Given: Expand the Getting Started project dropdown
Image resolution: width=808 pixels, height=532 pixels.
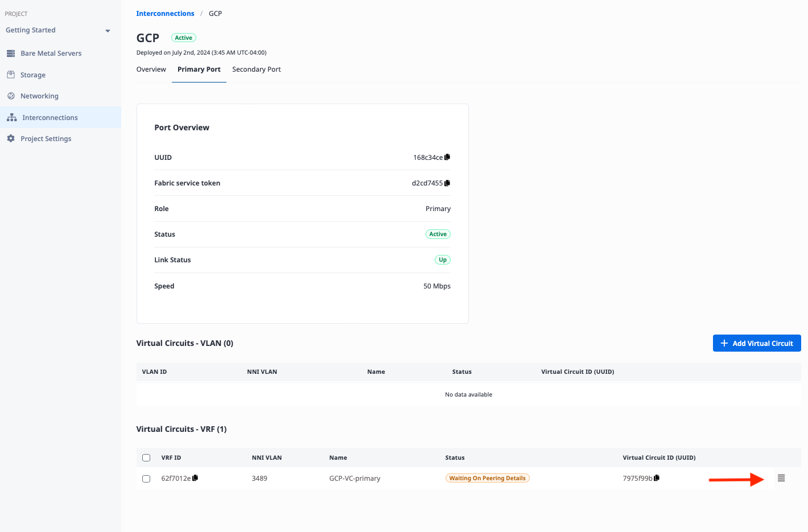Looking at the screenshot, I should (x=58, y=30).
